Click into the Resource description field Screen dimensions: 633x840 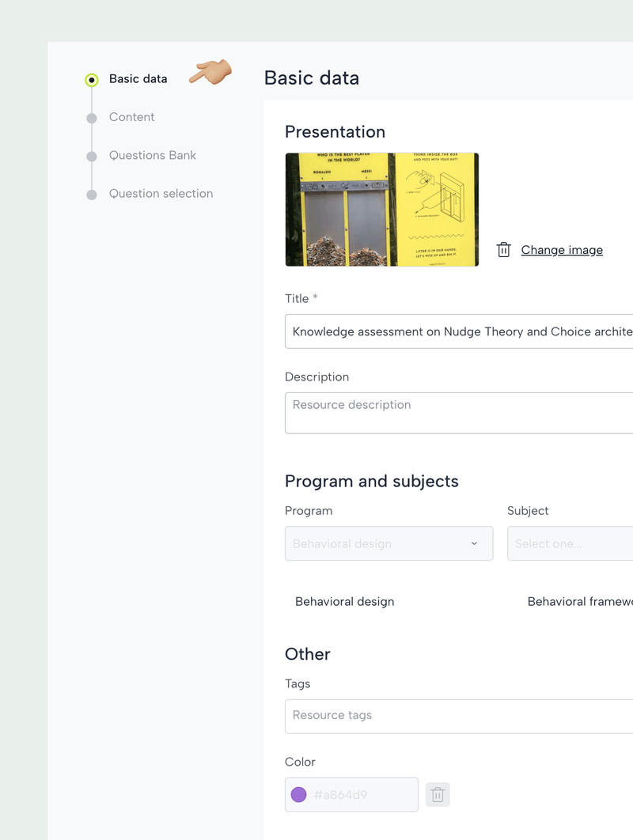[x=459, y=413]
